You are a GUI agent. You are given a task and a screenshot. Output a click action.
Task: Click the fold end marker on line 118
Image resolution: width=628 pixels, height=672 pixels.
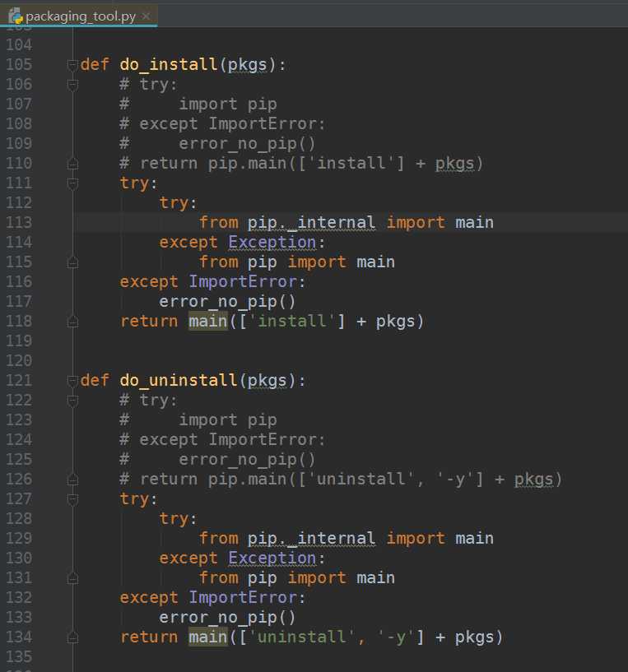(x=72, y=321)
